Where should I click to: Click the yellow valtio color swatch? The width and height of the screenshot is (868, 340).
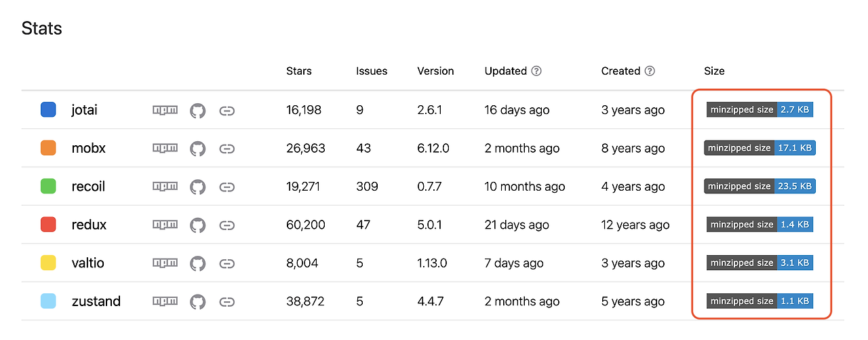48,263
